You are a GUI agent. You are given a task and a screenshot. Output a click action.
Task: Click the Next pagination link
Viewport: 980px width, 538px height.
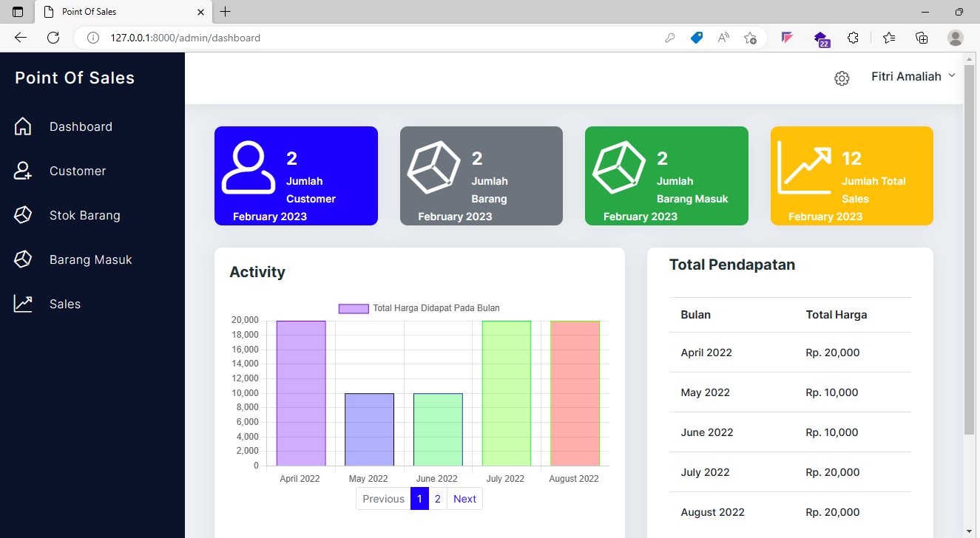click(464, 499)
